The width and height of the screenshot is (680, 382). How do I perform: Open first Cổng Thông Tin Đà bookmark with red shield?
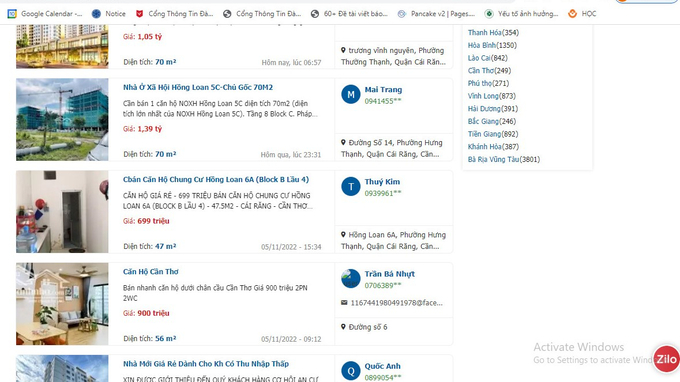tap(174, 14)
